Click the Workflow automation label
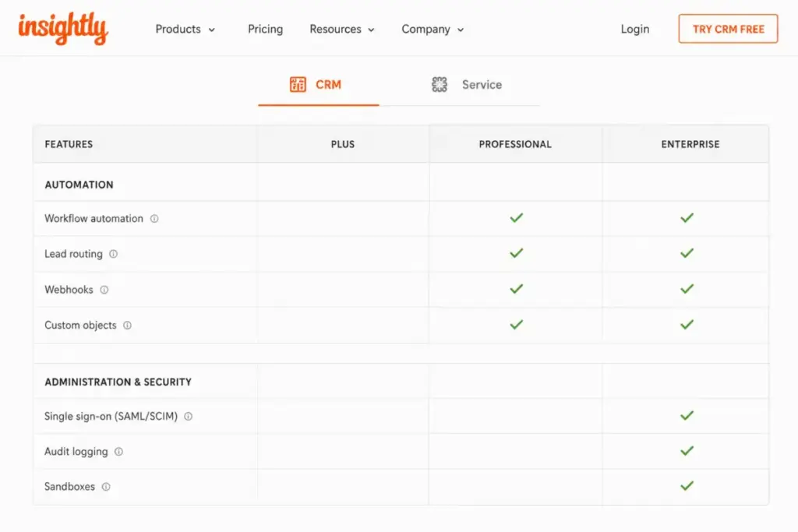Screen dimensions: 798x532 point(94,219)
